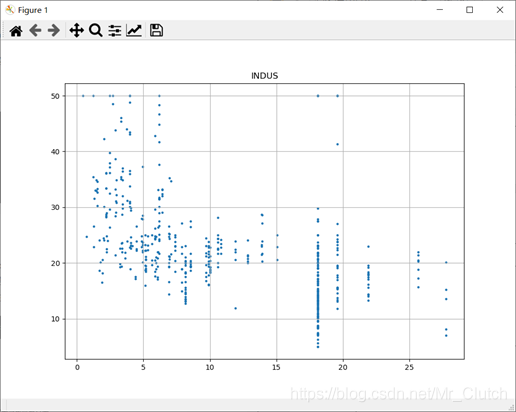Click the matplotlib icon in title bar
This screenshot has width=516, height=412.
10,10
